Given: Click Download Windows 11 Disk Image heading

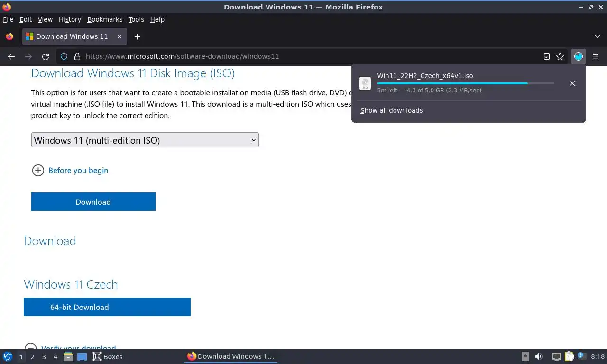Looking at the screenshot, I should pyautogui.click(x=133, y=73).
